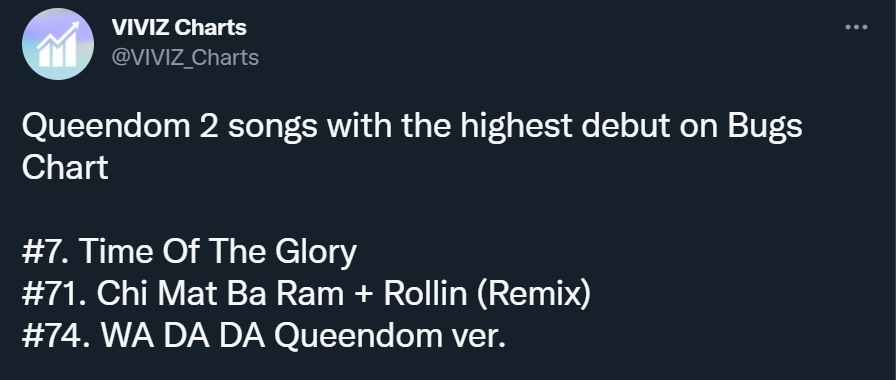Screen dimensions: 896x380
Task: Click the "Queendom ver." text
Action: pos(390,336)
